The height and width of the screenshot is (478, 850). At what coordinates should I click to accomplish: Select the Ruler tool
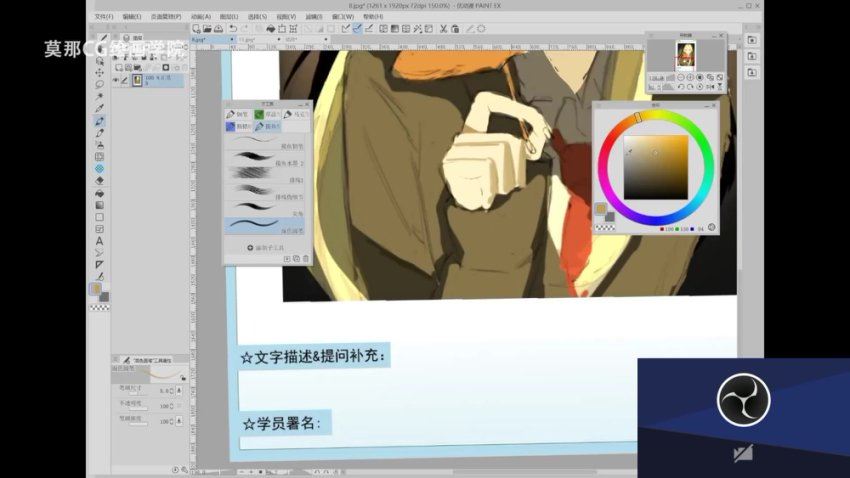coord(99,264)
